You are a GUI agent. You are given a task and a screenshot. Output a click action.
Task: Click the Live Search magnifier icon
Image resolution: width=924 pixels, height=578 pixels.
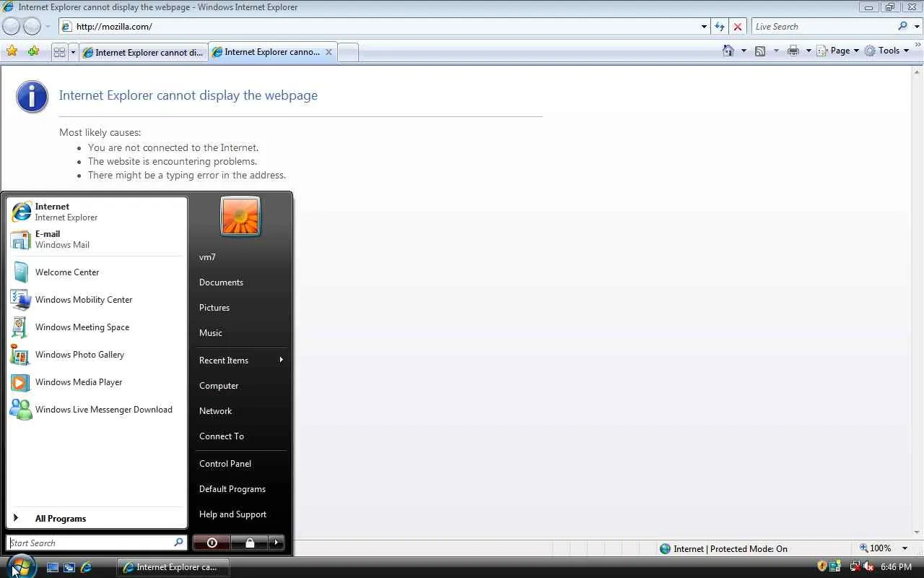coord(902,26)
